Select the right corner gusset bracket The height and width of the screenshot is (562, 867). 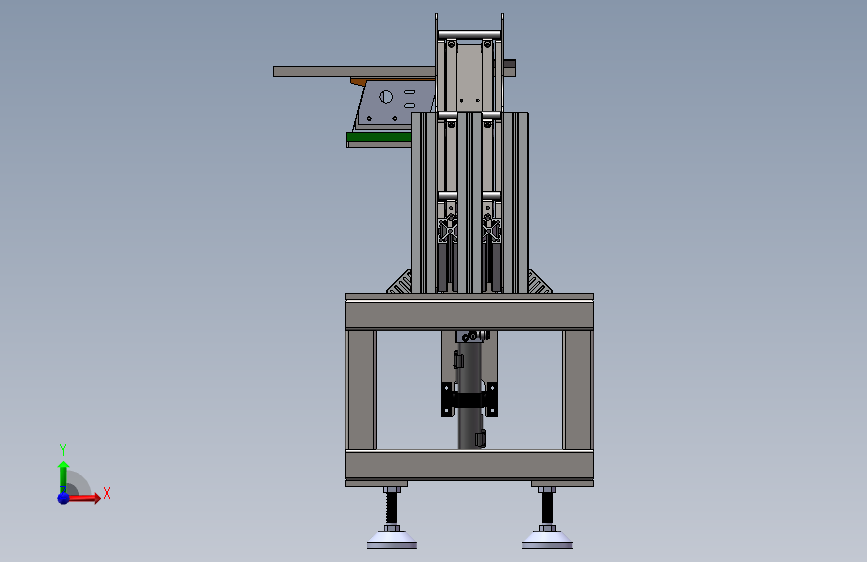pyautogui.click(x=539, y=283)
